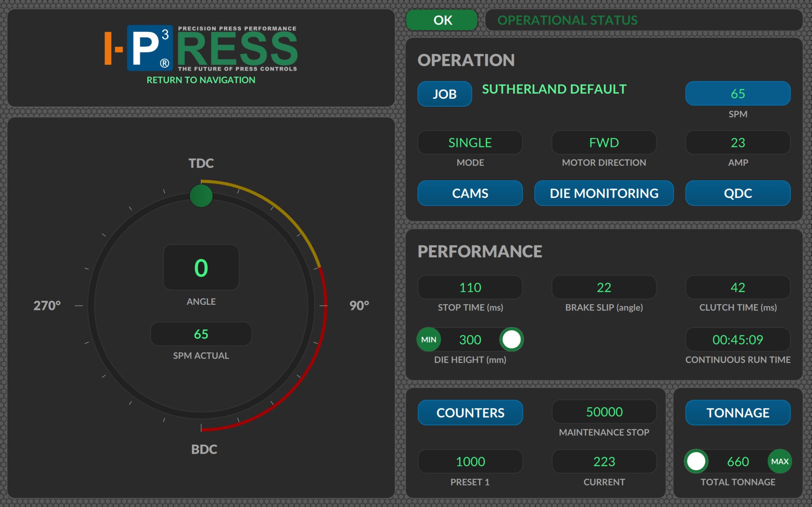Screen dimensions: 812x507
Task: Click the SINGLE mode selector
Action: tap(470, 143)
